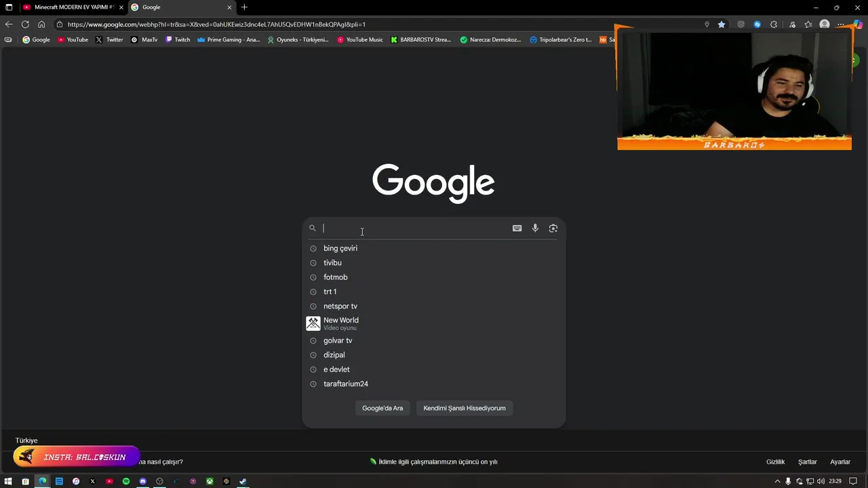Open Steam from the taskbar
The width and height of the screenshot is (868, 488).
coord(243,481)
